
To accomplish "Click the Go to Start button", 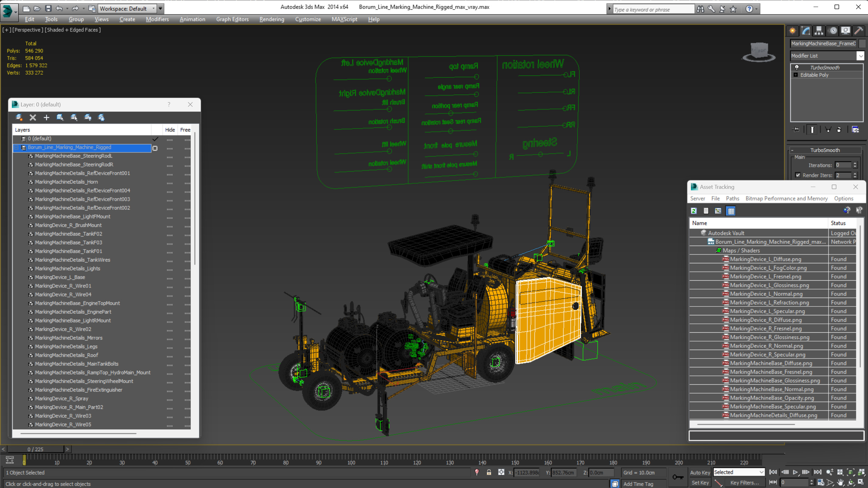I will coord(773,472).
